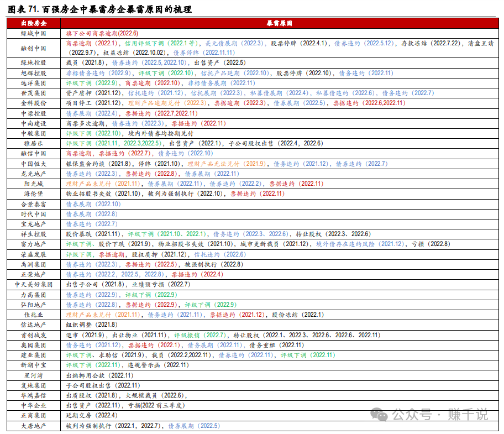Click the 中天美好集团 company cell
Viewport: 504px width, 434px height.
[x=34, y=284]
